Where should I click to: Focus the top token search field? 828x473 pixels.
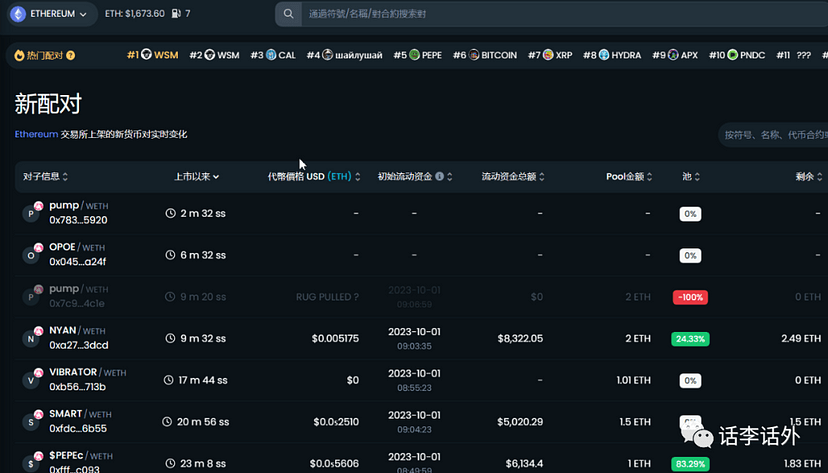[x=564, y=14]
